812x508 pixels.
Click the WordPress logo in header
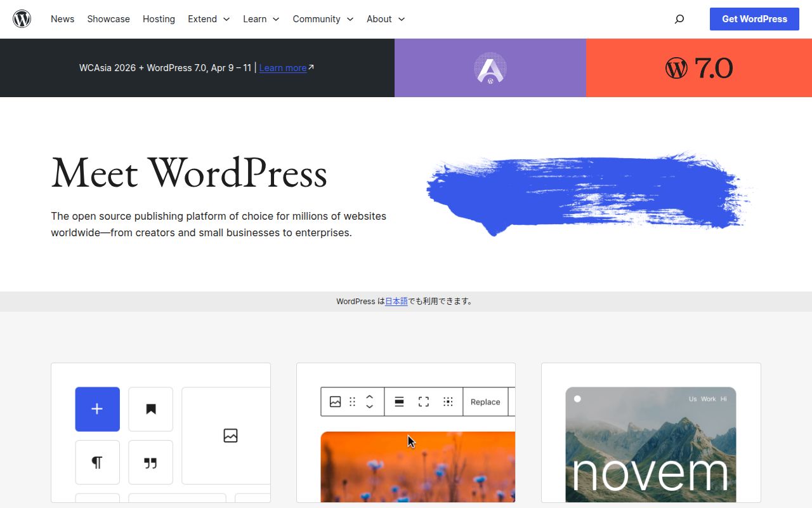pos(22,19)
